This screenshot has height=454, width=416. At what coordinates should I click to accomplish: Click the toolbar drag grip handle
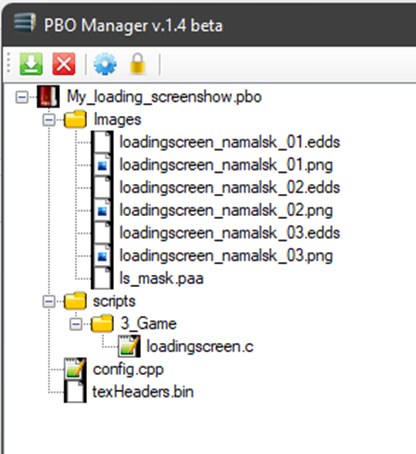coord(9,63)
